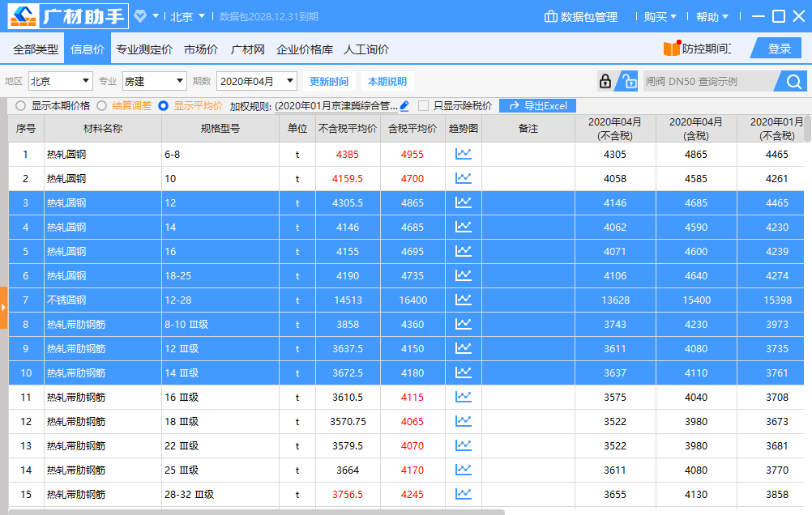Screen dimensions: 812x515
Task: Open trend chart for row 1 热轧圆钢
Action: pyautogui.click(x=463, y=154)
